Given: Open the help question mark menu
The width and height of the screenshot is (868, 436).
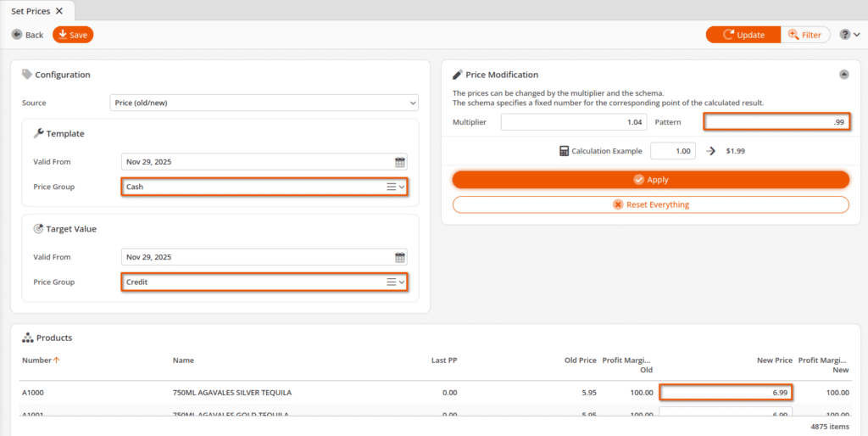Looking at the screenshot, I should [x=849, y=35].
